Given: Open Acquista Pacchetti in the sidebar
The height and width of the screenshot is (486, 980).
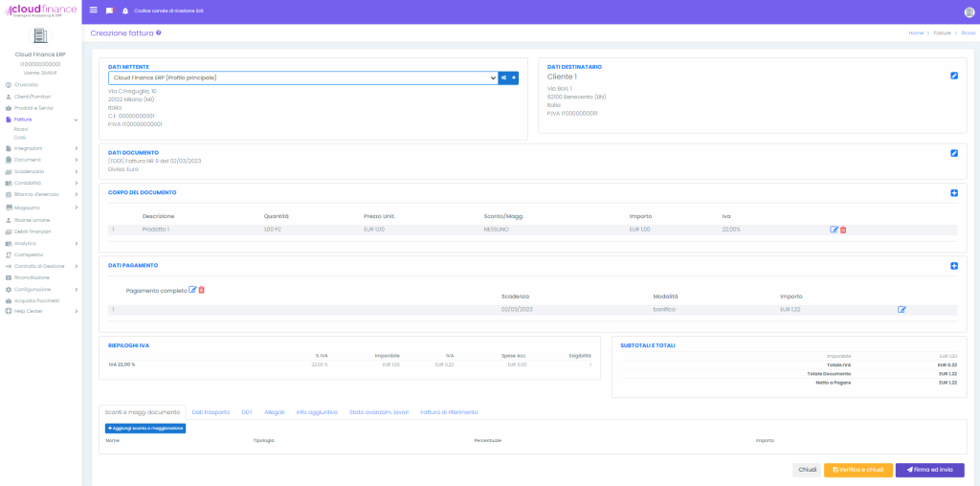Looking at the screenshot, I should pos(36,300).
